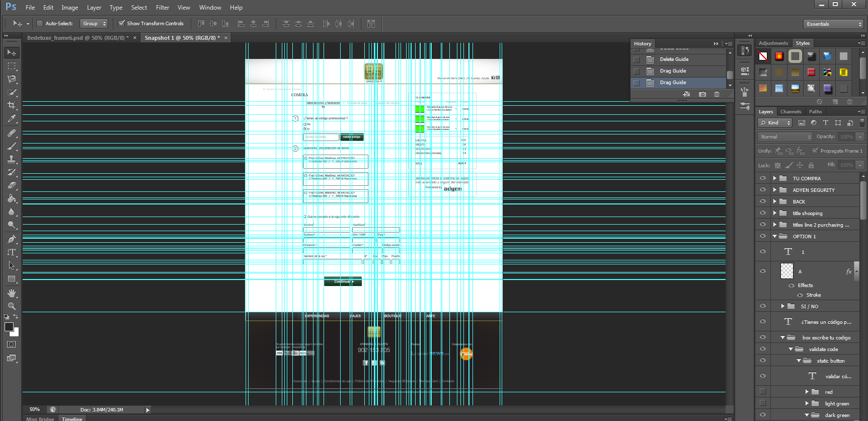The width and height of the screenshot is (868, 421).
Task: Select Delete Guide history state
Action: click(x=674, y=59)
